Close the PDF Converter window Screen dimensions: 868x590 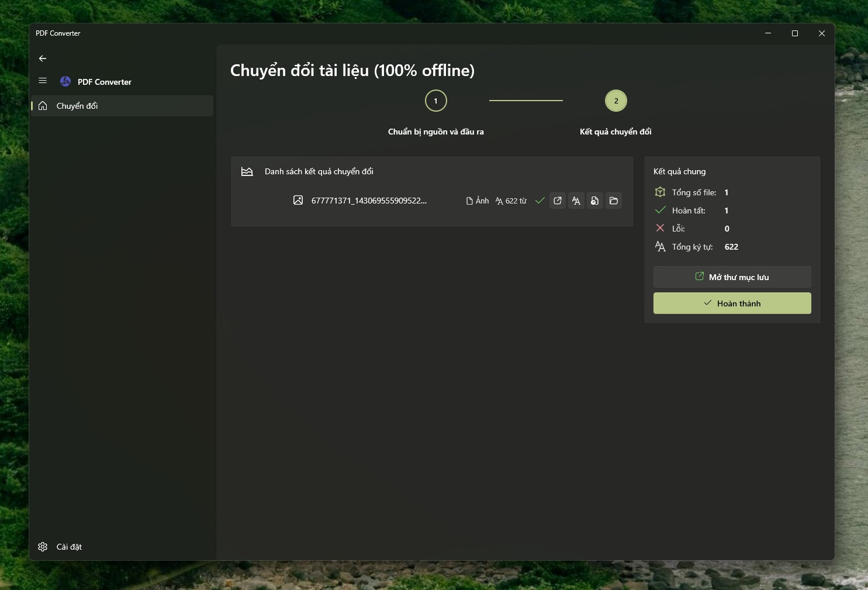click(x=822, y=33)
